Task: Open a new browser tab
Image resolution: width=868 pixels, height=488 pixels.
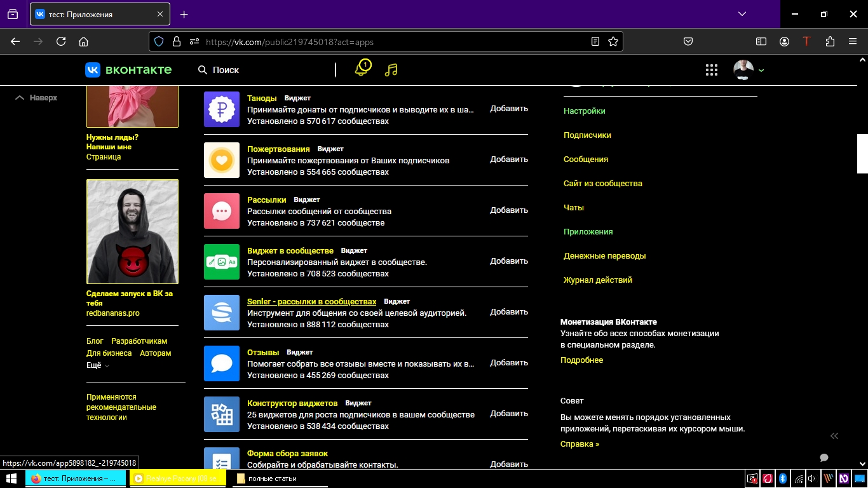Action: pyautogui.click(x=184, y=14)
